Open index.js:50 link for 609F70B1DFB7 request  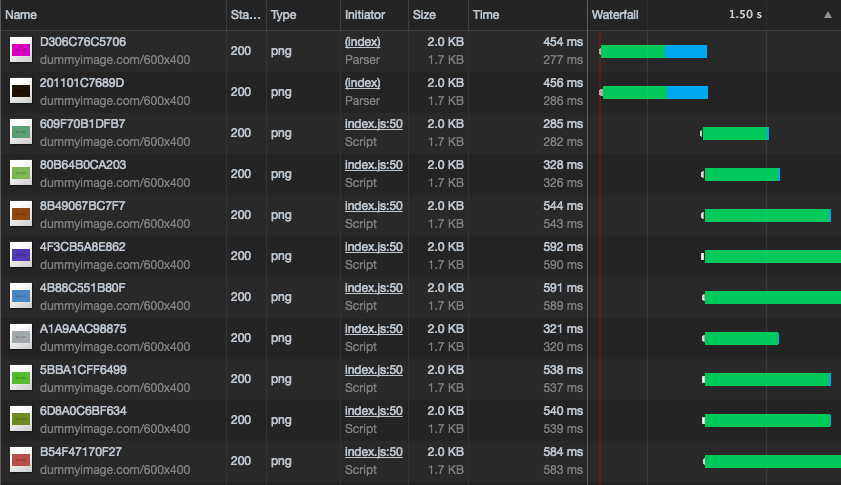(373, 124)
